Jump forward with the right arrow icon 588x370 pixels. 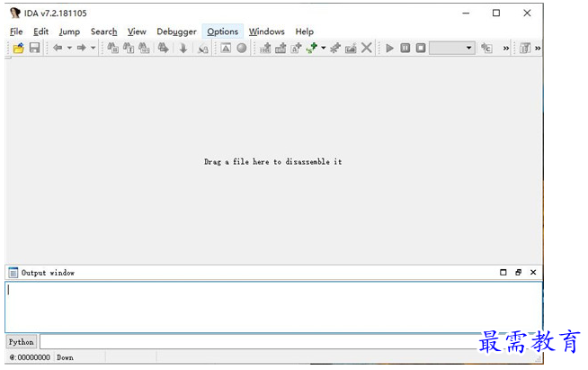point(82,48)
